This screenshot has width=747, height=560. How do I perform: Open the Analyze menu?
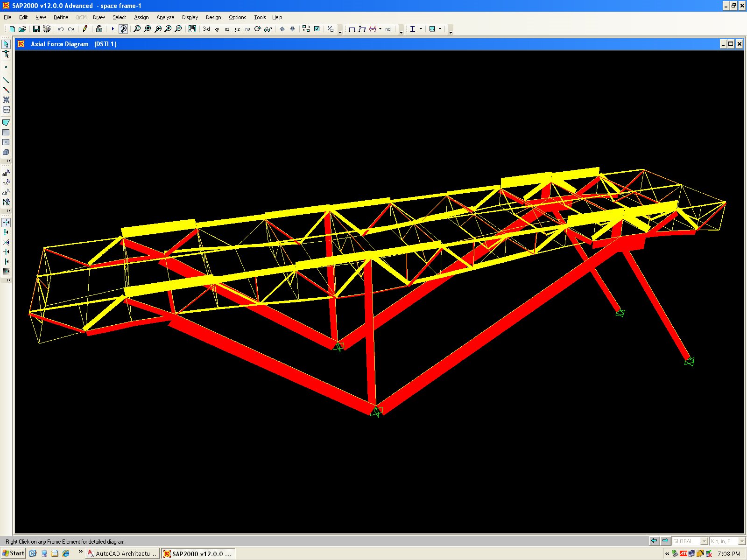coord(165,17)
